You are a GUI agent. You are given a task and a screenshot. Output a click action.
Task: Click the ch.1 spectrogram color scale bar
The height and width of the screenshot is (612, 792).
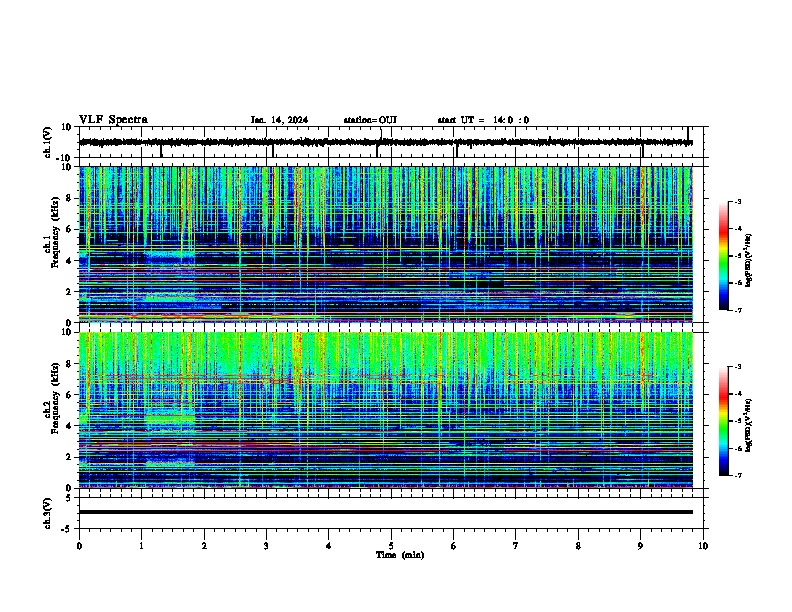724,256
